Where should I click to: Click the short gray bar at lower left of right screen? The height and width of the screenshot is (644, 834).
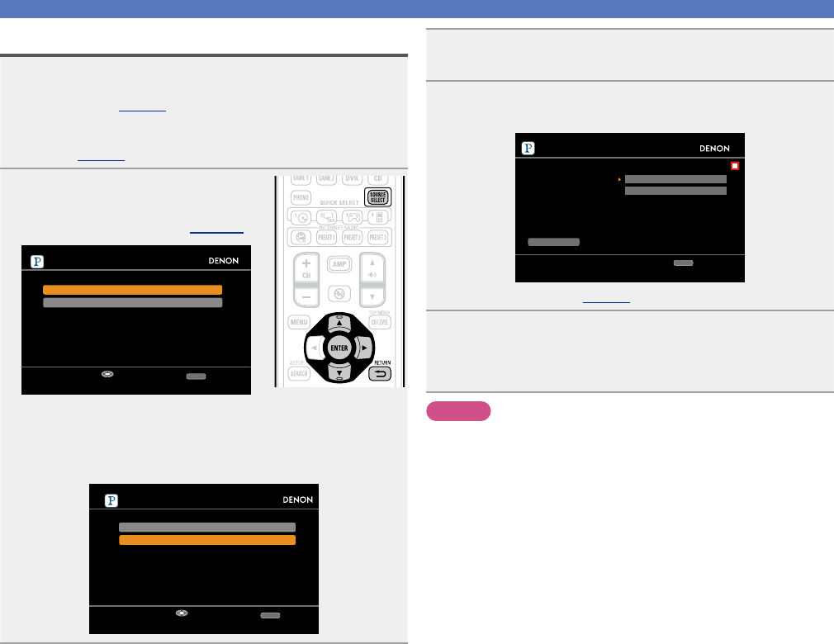(x=553, y=242)
